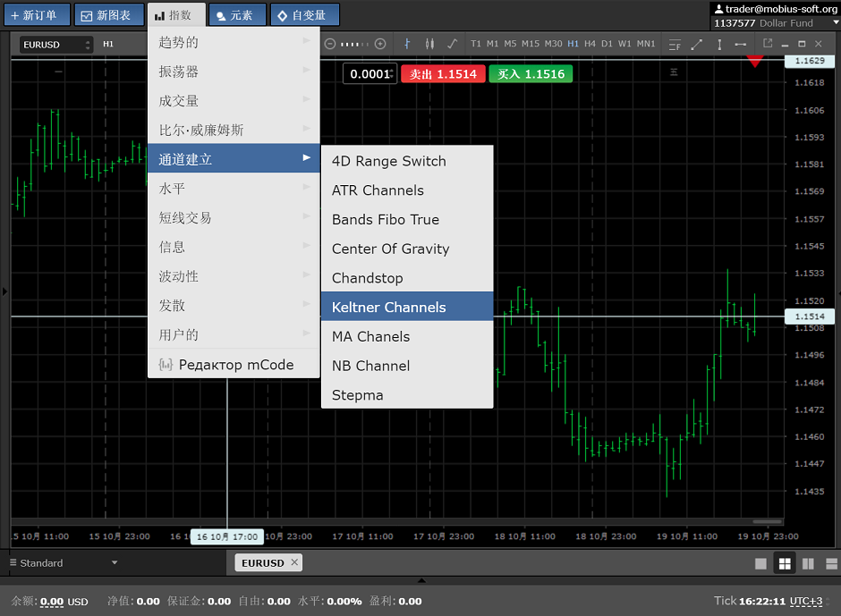Click the 新订单 new order button
Viewport: 841px width, 616px height.
(37, 15)
